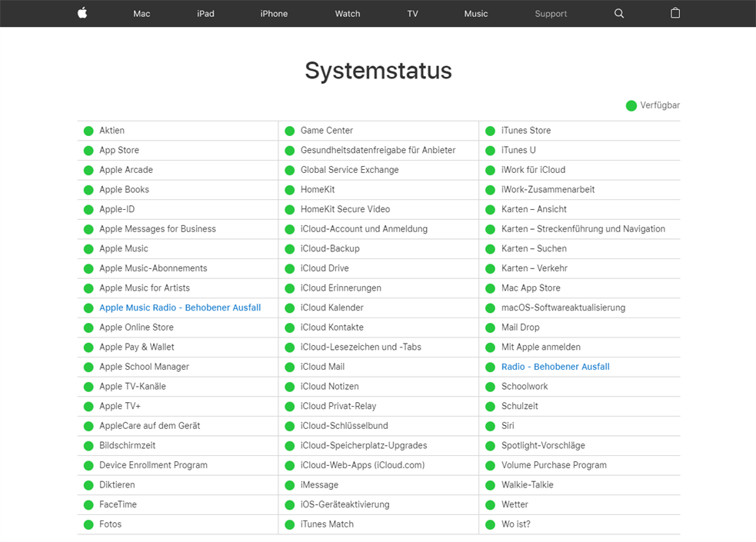Go to the iPad navigation item
The width and height of the screenshot is (756, 542).
205,14
